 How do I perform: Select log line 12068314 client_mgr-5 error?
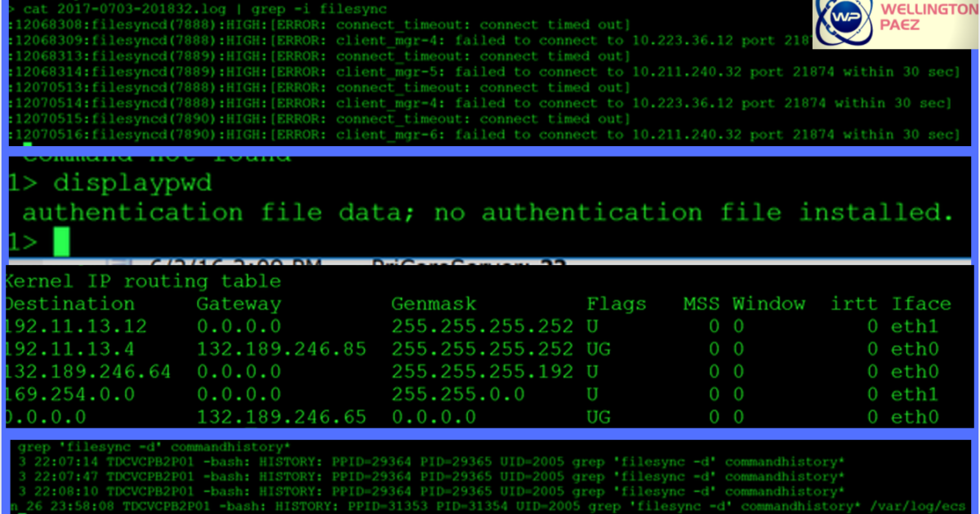pyautogui.click(x=483, y=72)
